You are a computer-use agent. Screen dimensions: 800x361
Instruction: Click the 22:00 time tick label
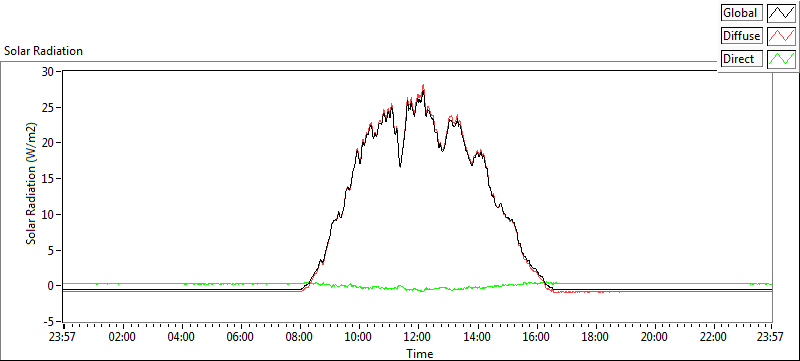(x=713, y=337)
